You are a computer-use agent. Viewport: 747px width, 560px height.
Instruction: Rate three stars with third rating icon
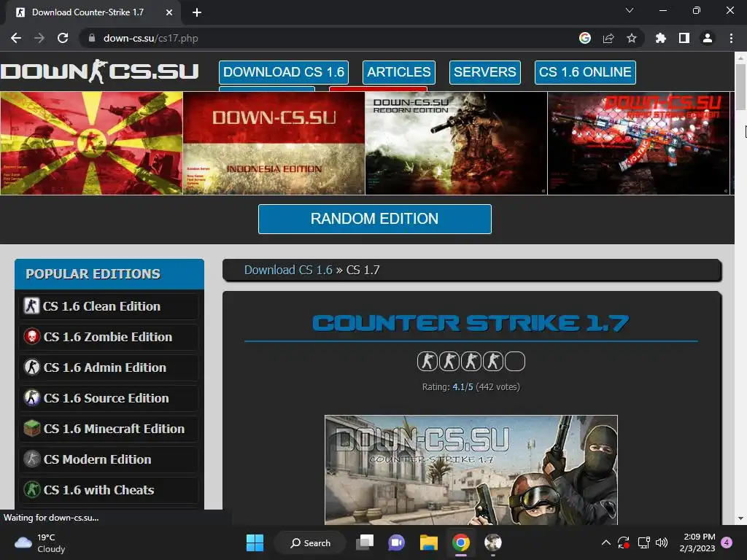pos(471,362)
